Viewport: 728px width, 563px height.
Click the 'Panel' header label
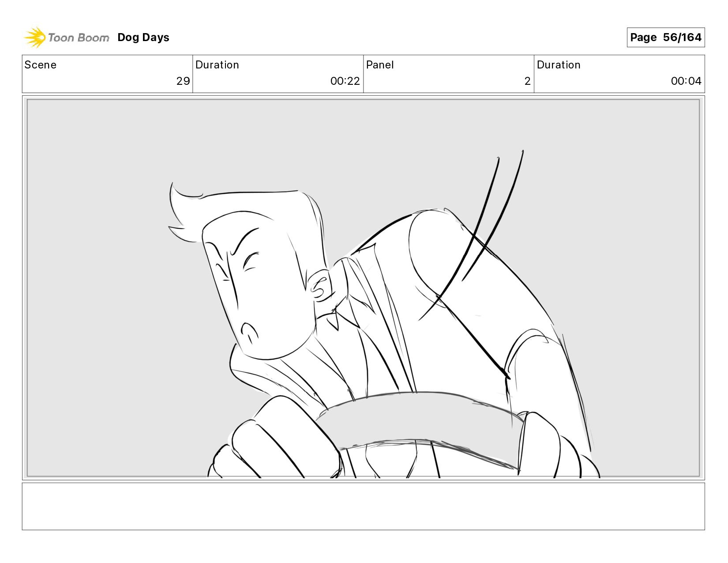pos(380,65)
